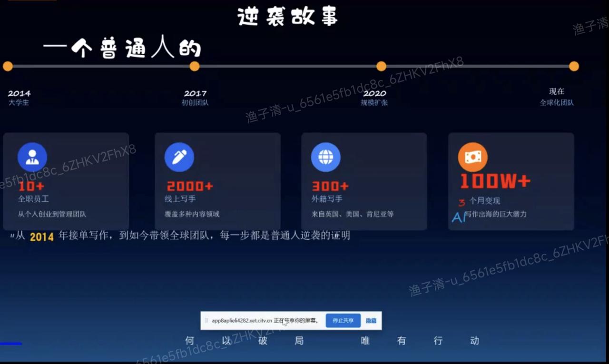The width and height of the screenshot is (609, 364).
Task: Click the 停止共享 button
Action: pyautogui.click(x=343, y=321)
